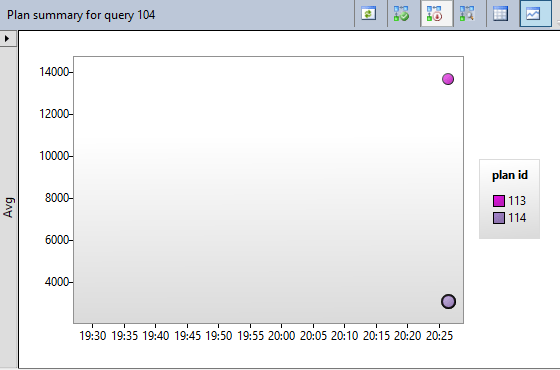
Task: Click the 19:55 time label
Action: [250, 336]
